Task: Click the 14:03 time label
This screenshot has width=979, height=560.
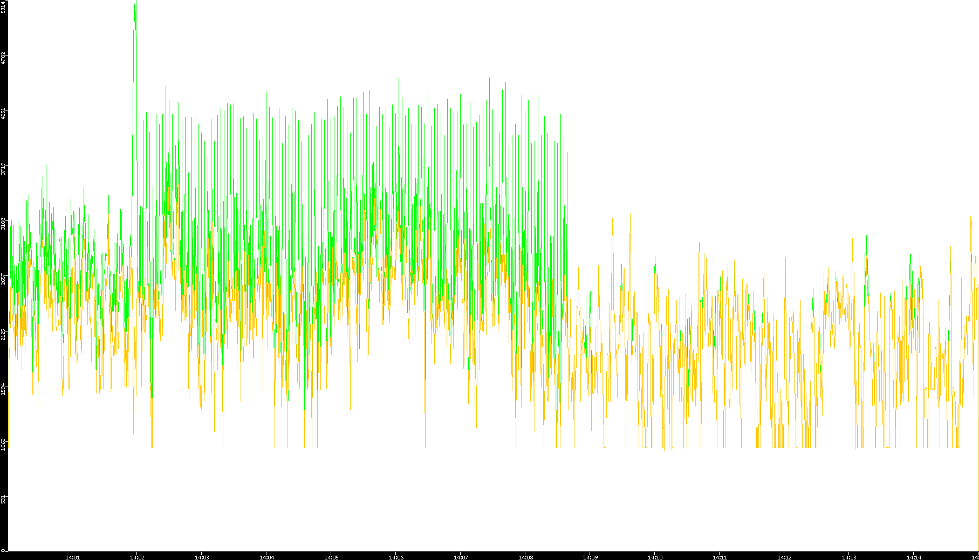Action: coord(202,557)
